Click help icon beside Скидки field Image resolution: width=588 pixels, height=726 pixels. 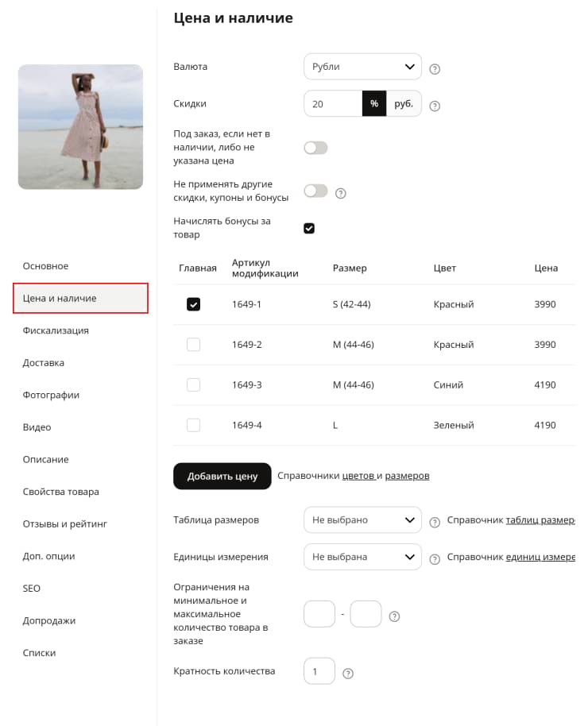(434, 106)
